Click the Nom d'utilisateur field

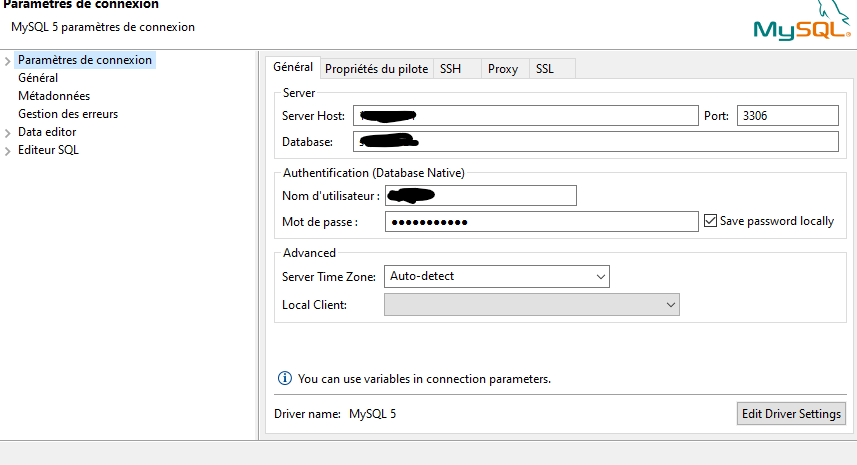tap(481, 196)
